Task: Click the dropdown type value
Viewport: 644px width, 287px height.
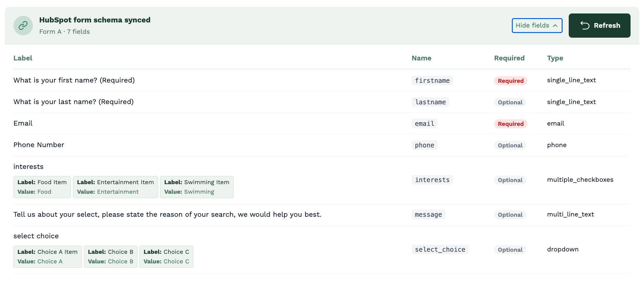Action: click(562, 249)
